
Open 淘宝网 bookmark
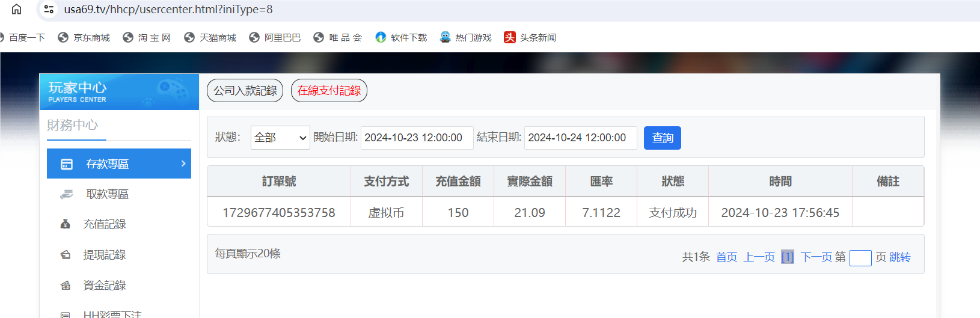(x=147, y=37)
